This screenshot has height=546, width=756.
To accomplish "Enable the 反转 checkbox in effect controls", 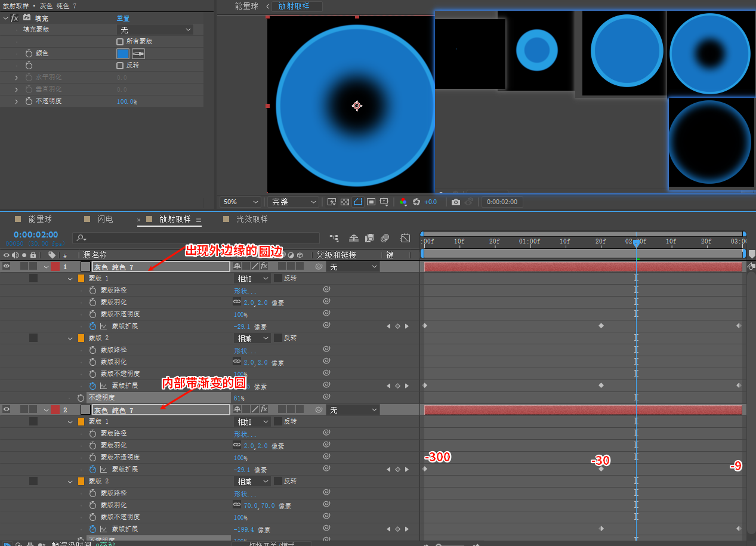I will (x=120, y=66).
